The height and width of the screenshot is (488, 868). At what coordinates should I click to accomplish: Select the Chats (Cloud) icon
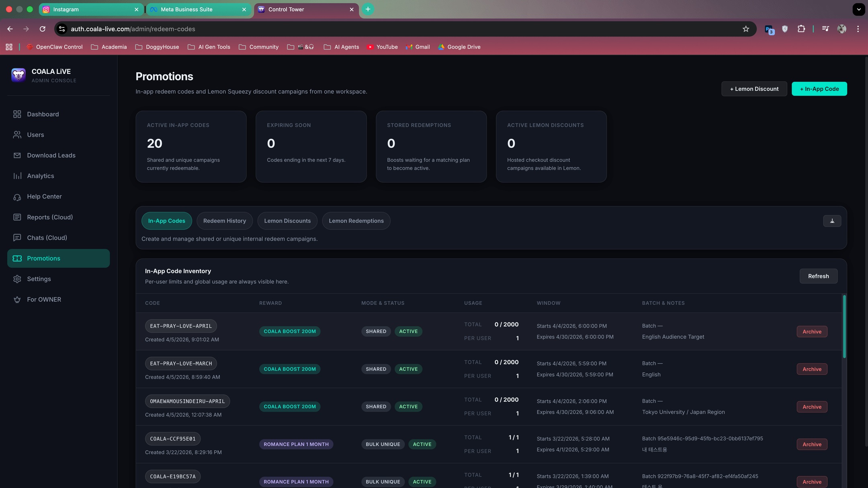pos(17,237)
